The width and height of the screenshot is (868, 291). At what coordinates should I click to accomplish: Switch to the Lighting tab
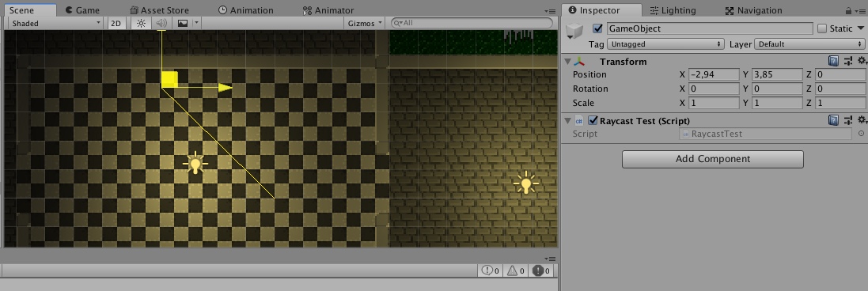click(x=673, y=10)
